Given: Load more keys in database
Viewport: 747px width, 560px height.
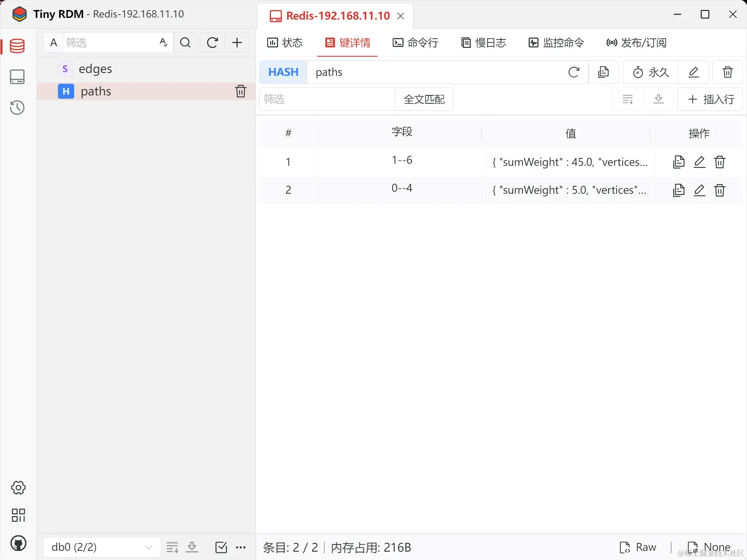Looking at the screenshot, I should (x=173, y=547).
